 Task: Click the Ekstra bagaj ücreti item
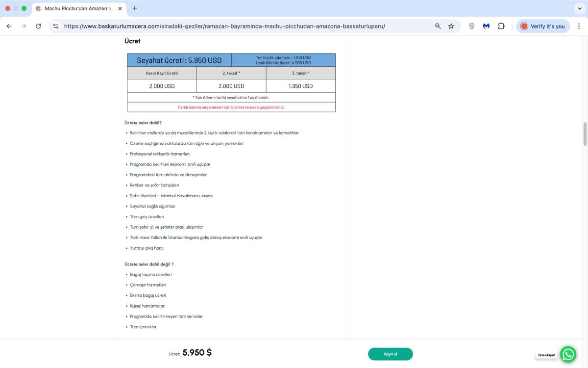(148, 295)
